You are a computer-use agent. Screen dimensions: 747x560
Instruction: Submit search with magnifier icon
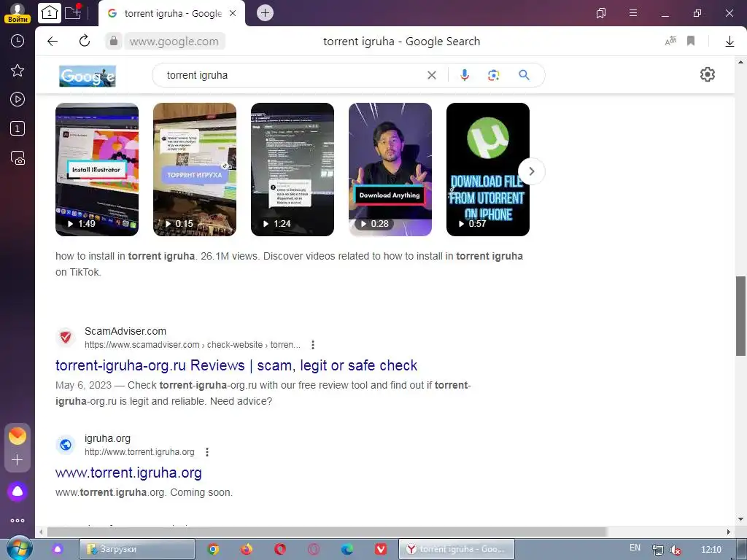[x=524, y=75]
